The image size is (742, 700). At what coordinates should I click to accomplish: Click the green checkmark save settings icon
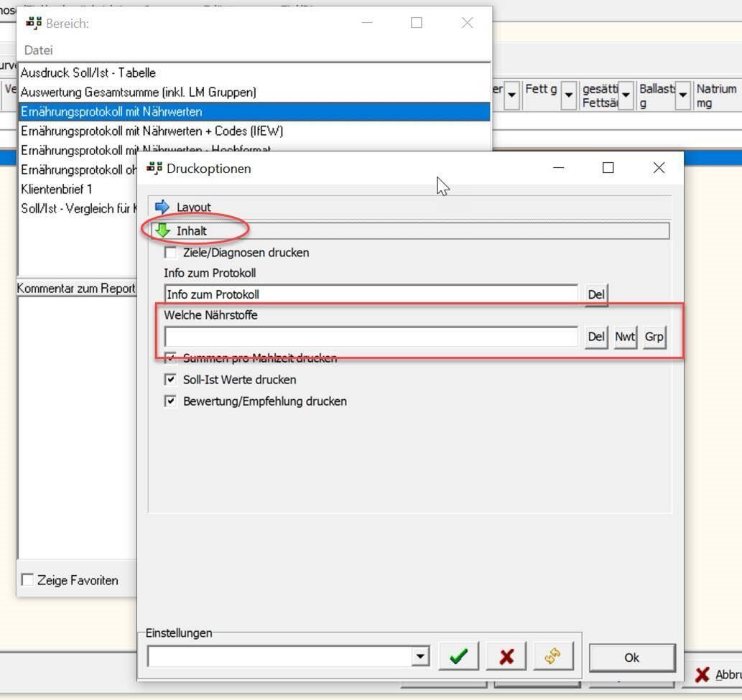(458, 656)
